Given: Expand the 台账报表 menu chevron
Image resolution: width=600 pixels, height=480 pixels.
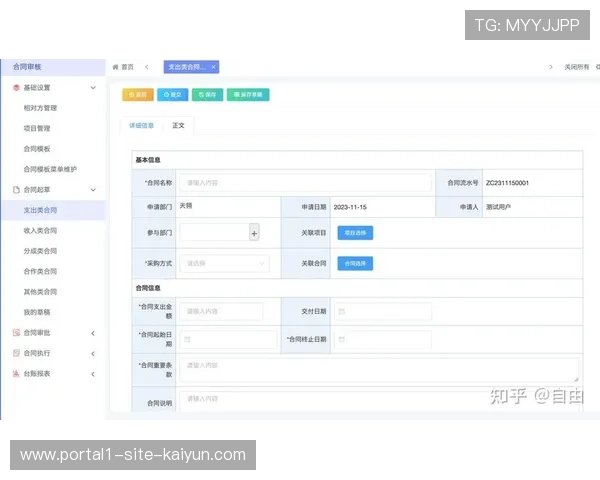Looking at the screenshot, I should click(93, 374).
